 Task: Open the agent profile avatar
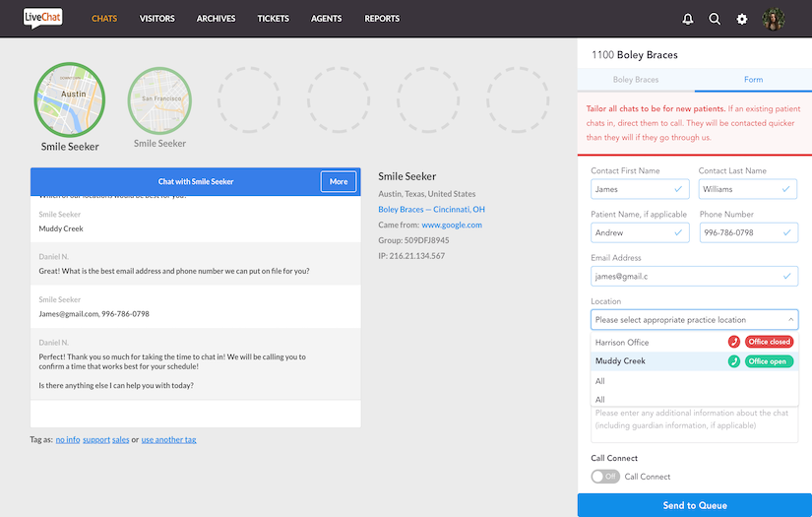[774, 19]
